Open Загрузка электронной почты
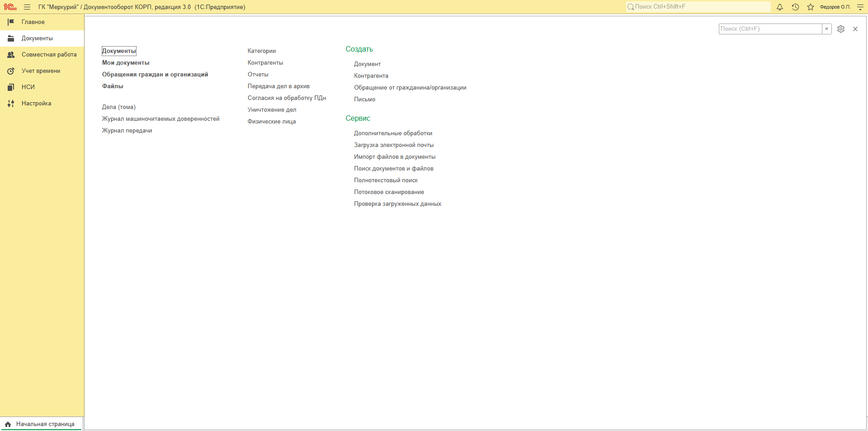The width and height of the screenshot is (868, 431). pos(394,145)
